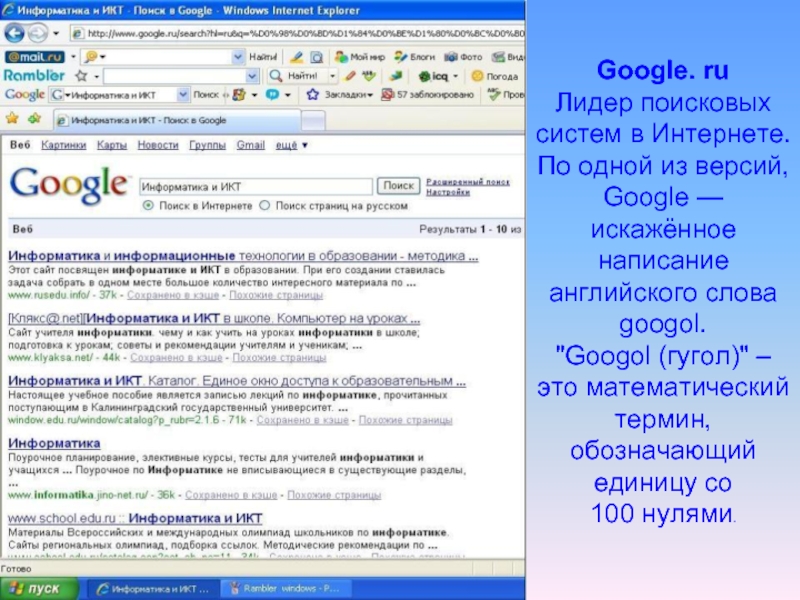The width and height of the screenshot is (800, 600).
Task: Click Погода on the Rambler toolbar
Action: tap(495, 76)
